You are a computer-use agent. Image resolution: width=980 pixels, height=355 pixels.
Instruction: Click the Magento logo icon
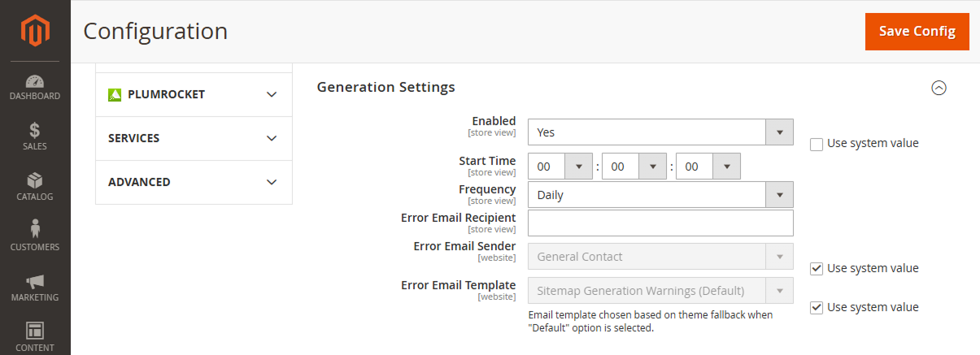point(35,31)
